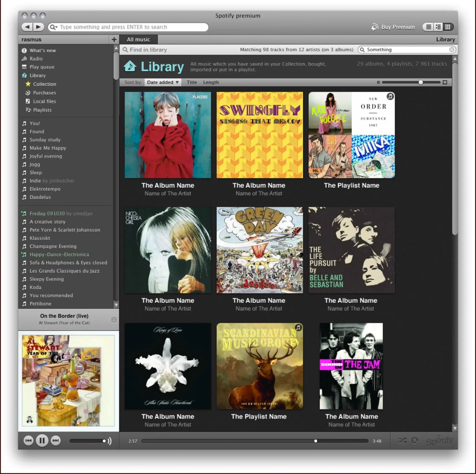This screenshot has height=474, width=476.
Task: Open Radio in the sidebar
Action: pos(36,59)
